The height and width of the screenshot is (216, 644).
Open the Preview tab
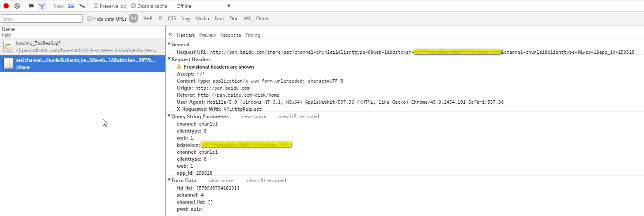coord(207,35)
